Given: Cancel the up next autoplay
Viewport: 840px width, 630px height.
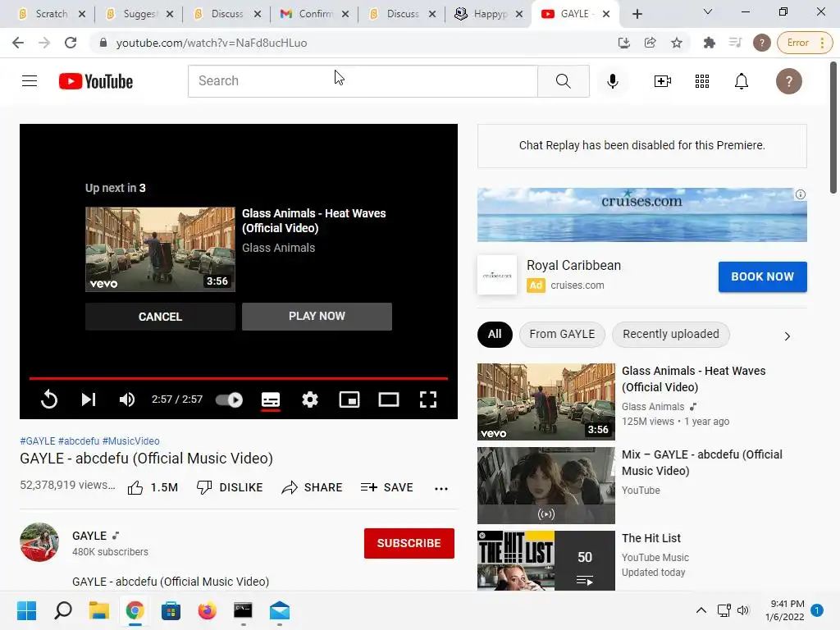Looking at the screenshot, I should 160,317.
